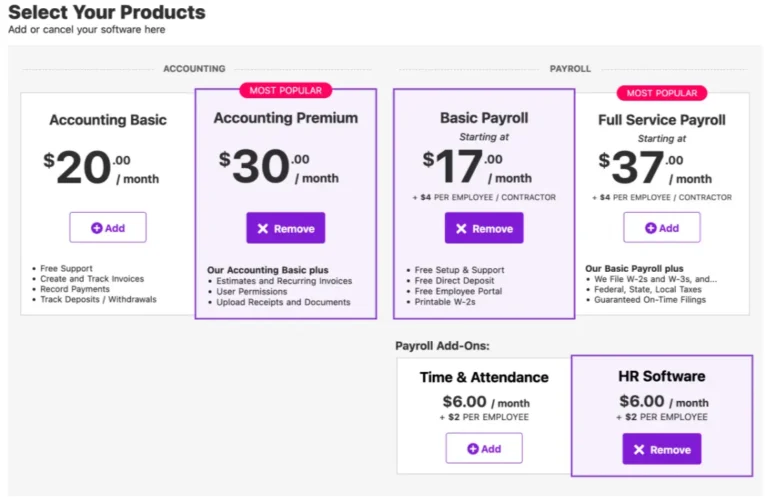Remove the HR Software add-on

662,450
